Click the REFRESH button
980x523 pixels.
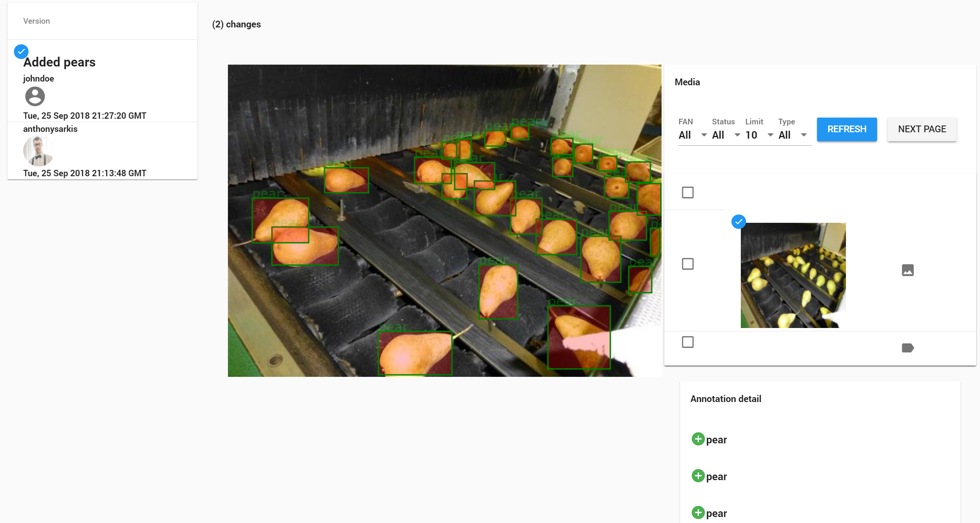coord(846,129)
